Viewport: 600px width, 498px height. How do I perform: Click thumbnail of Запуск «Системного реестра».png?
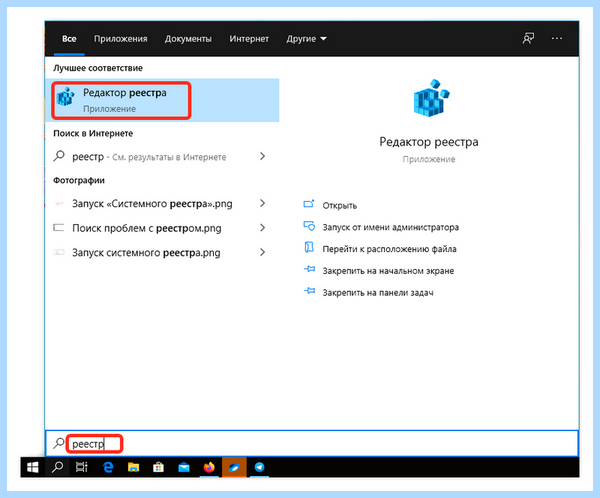coord(59,203)
